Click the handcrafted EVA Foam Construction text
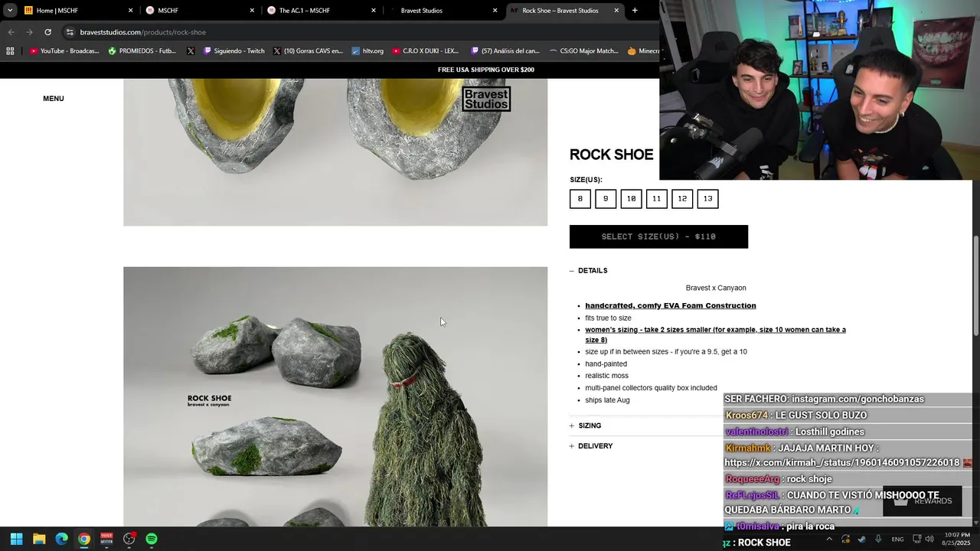Viewport: 980px width, 551px height. point(671,305)
